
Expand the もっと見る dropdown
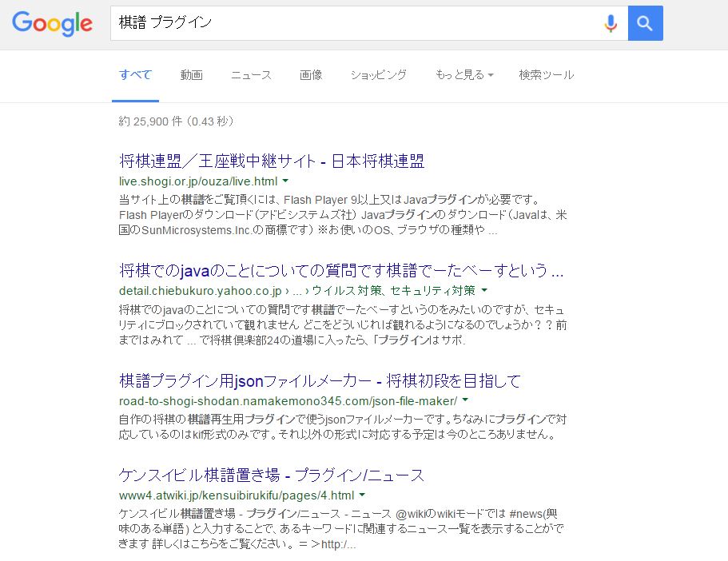click(x=464, y=75)
